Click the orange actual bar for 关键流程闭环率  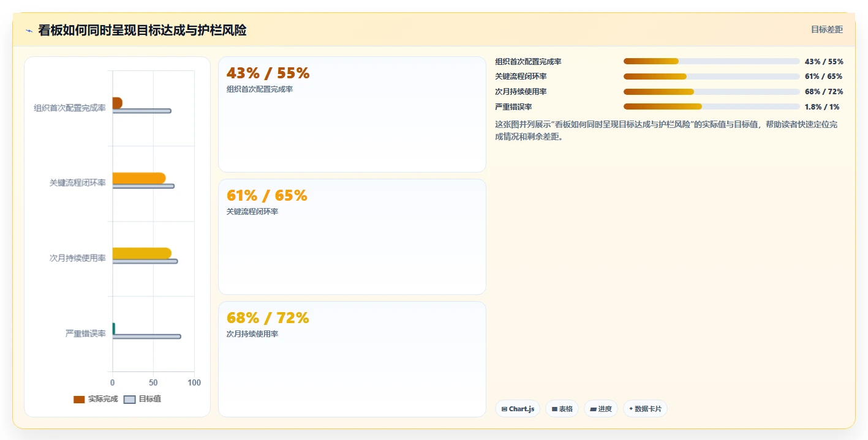138,178
